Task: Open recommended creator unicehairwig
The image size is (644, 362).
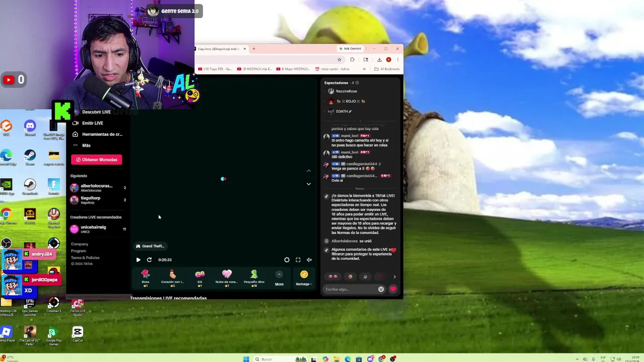Action: [98, 229]
